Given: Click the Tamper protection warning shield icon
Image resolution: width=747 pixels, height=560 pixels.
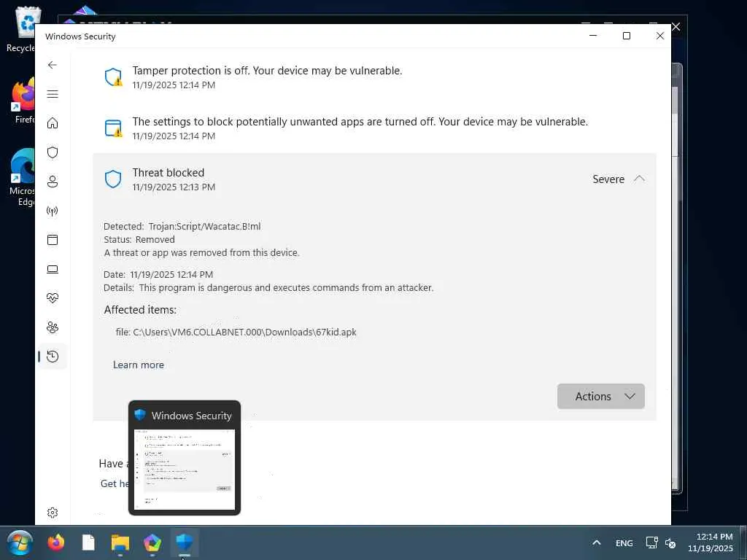Looking at the screenshot, I should coord(113,77).
